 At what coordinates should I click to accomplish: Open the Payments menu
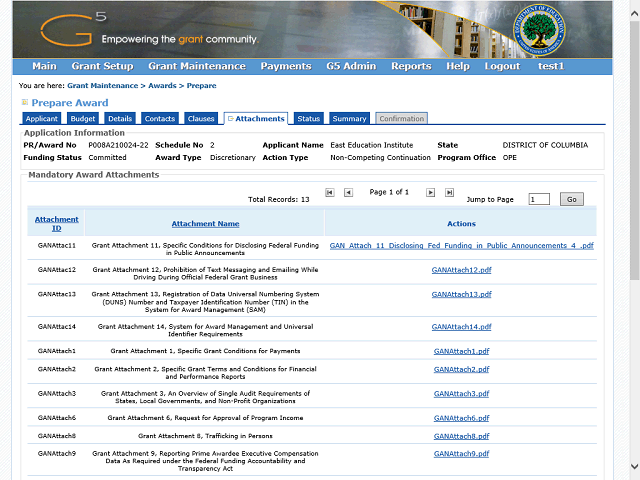(x=285, y=66)
